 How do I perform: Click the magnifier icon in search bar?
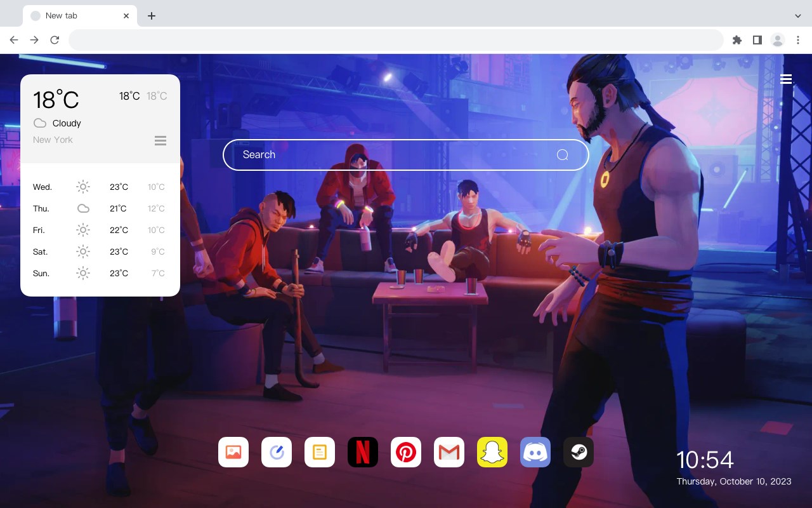pos(562,155)
